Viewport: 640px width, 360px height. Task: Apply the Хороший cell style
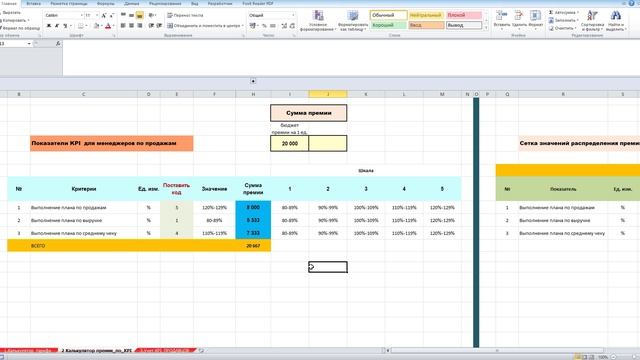(389, 25)
